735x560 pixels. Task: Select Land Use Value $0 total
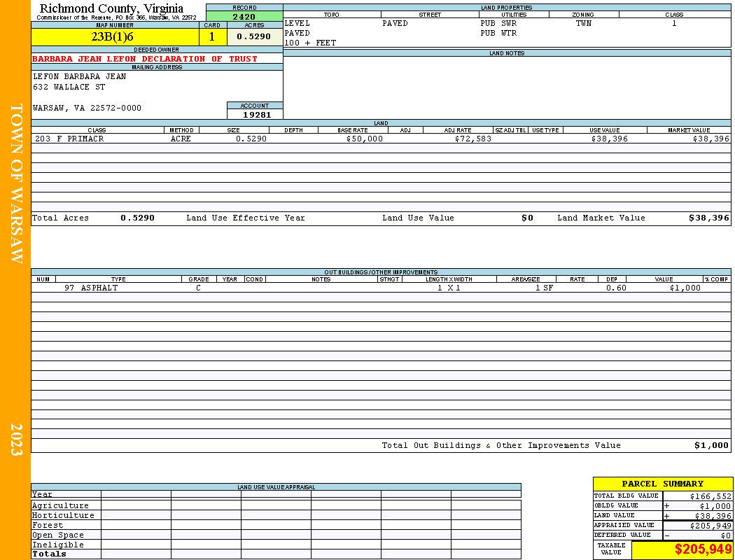(x=527, y=218)
